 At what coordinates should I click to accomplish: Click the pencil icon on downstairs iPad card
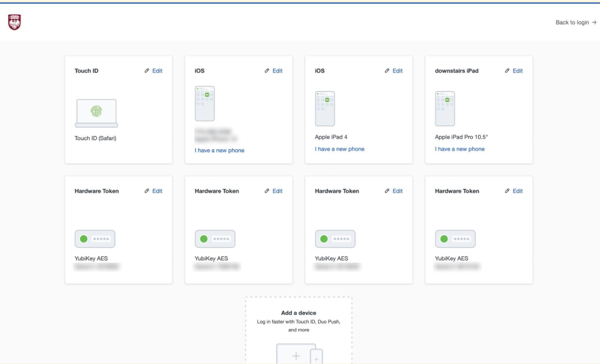(507, 70)
